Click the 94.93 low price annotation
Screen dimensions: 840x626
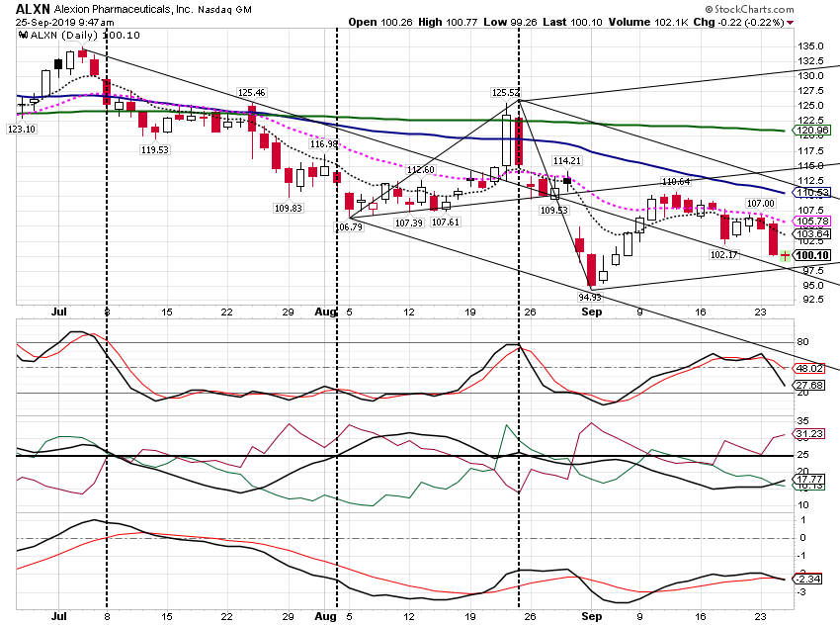[590, 297]
